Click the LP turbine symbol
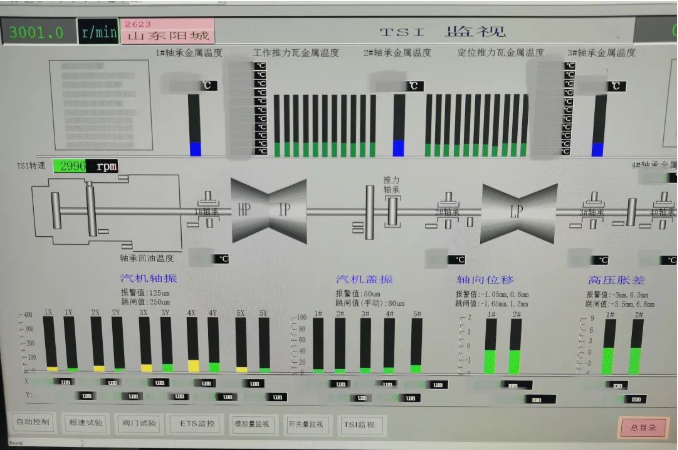678x450 pixels. click(x=519, y=212)
